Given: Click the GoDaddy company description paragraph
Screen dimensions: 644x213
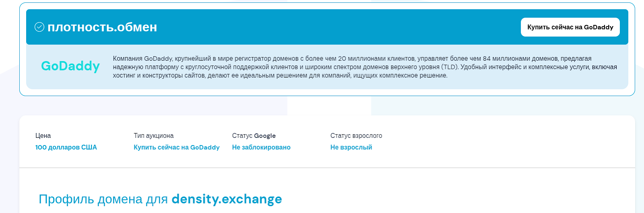Looking at the screenshot, I should point(365,67).
